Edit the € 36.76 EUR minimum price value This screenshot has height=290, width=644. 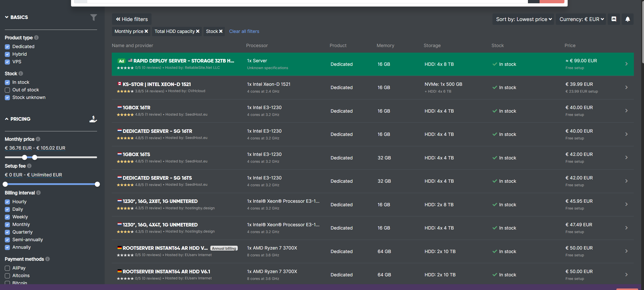coord(18,148)
